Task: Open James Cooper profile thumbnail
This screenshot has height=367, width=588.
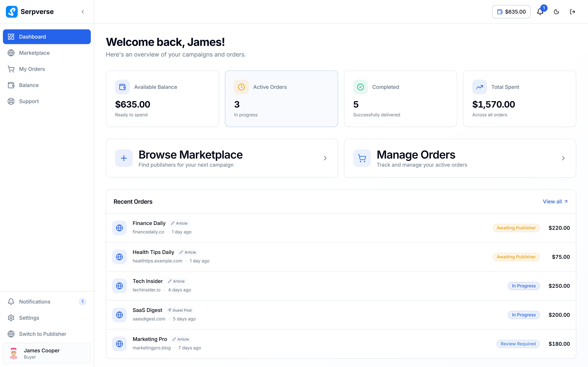Action: point(14,353)
